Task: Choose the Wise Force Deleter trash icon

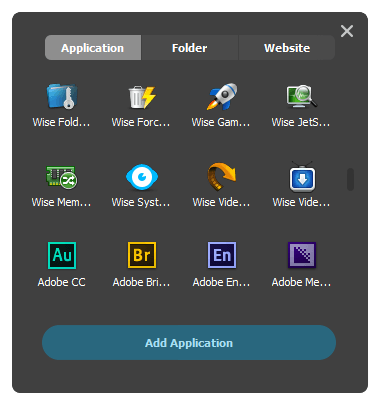Action: tap(142, 97)
